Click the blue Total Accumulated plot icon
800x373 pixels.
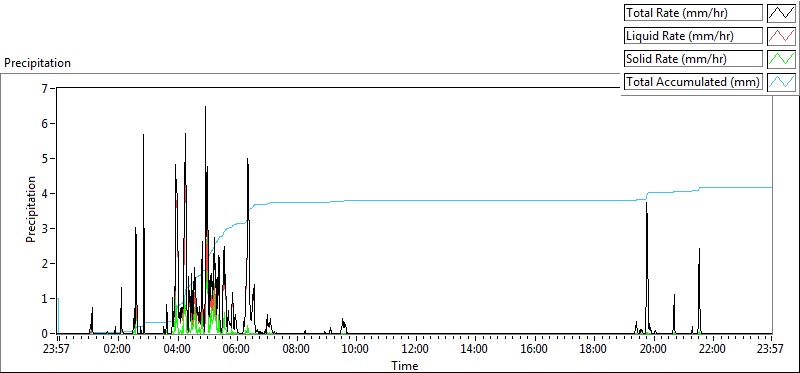(781, 82)
